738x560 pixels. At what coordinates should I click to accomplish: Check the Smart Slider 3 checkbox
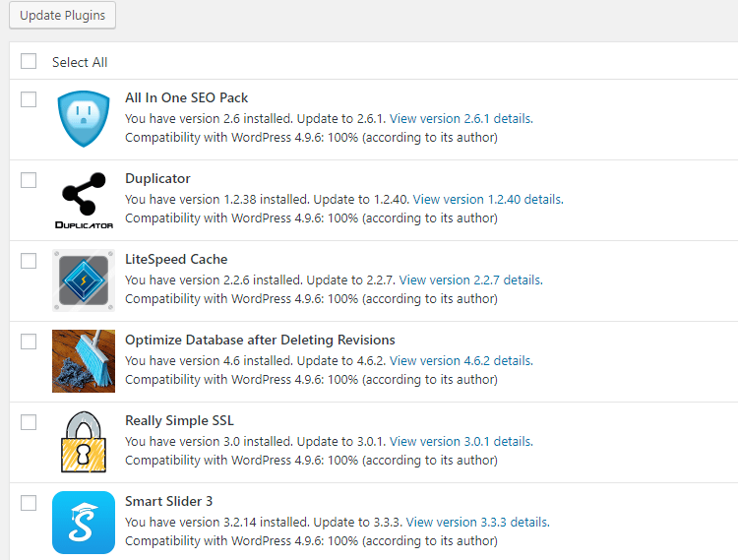pos(29,503)
